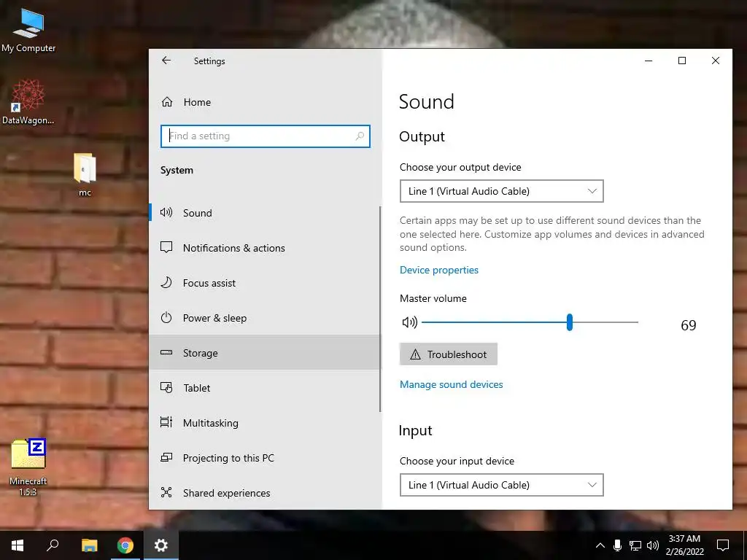Minimize the Settings window

[x=649, y=61]
